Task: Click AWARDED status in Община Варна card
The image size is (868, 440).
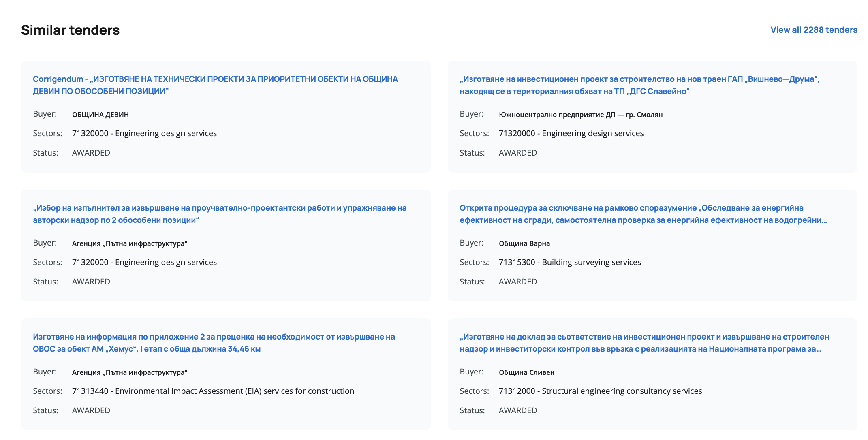Action: (517, 282)
